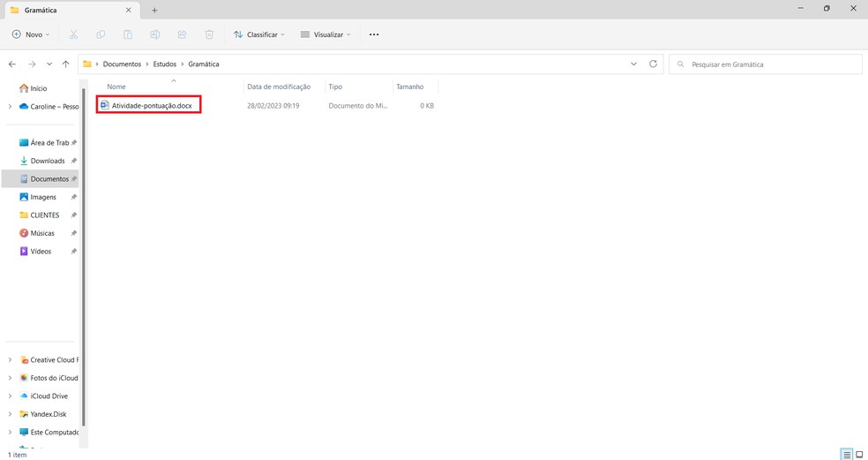Open Músicas in the sidebar
The width and height of the screenshot is (868, 460).
tap(36, 233)
